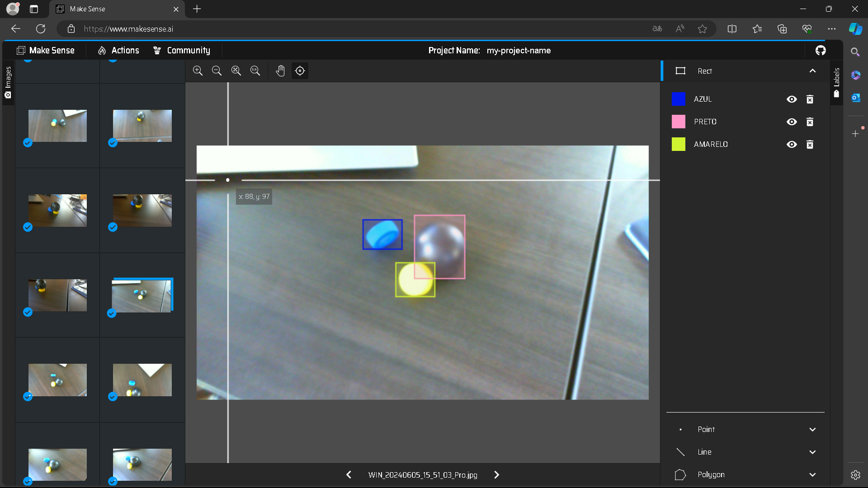Expand the Point section
Image resolution: width=868 pixels, height=488 pixels.
tap(812, 429)
